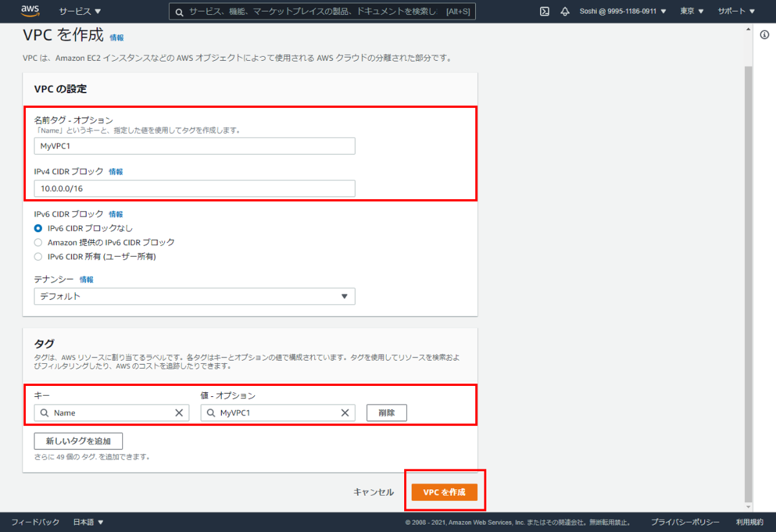Open プライバシーポリシー link
776x532 pixels.
click(x=685, y=522)
